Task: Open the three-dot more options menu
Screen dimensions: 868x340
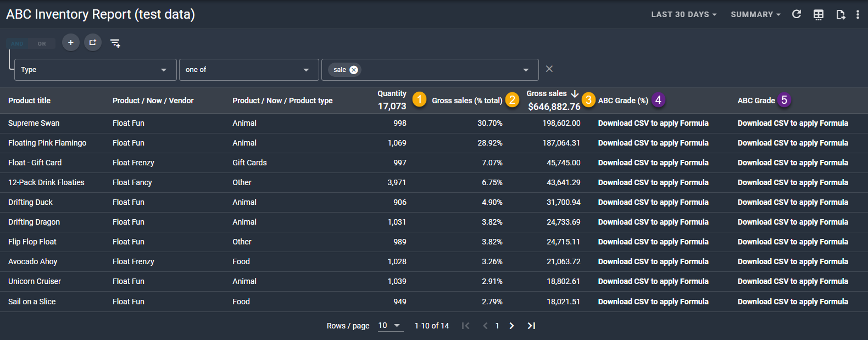Action: (858, 14)
